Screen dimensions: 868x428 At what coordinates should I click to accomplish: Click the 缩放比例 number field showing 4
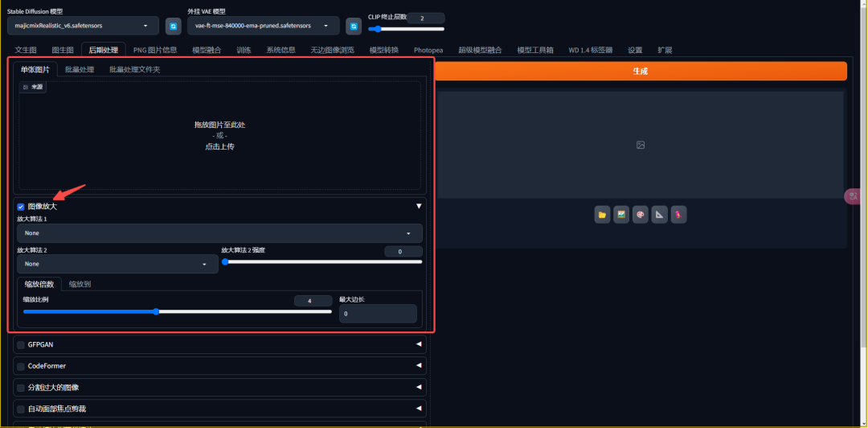[313, 301]
